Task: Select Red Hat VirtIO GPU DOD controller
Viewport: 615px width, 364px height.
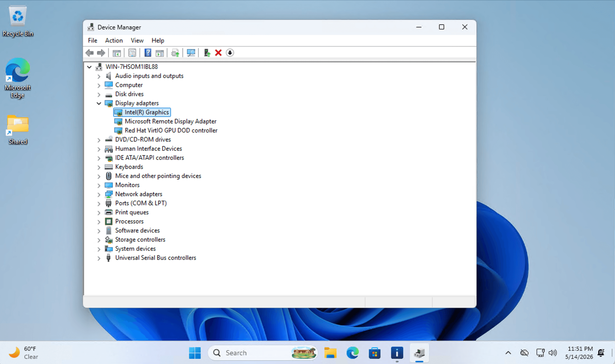Action: [171, 131]
